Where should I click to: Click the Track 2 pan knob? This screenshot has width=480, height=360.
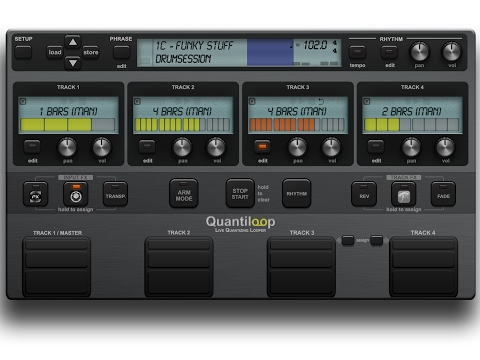(x=182, y=147)
